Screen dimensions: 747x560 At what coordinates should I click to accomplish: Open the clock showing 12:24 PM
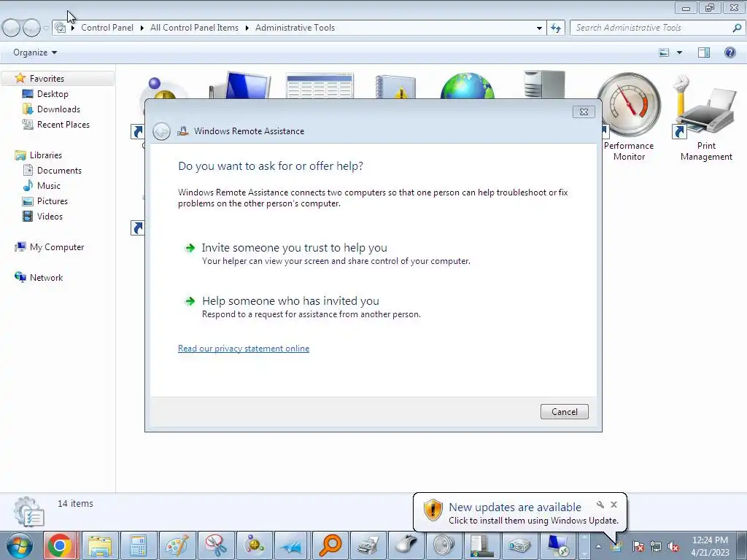click(x=710, y=546)
